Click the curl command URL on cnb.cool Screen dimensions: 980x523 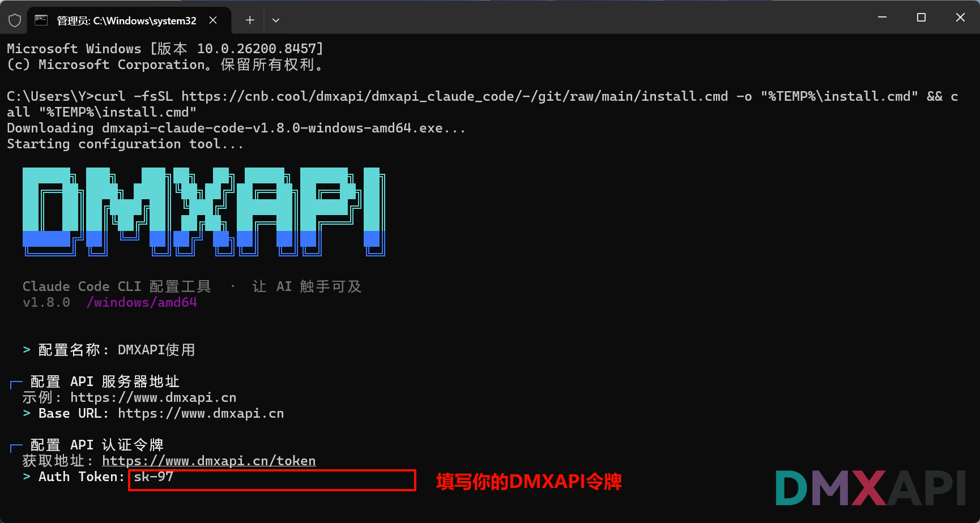(455, 96)
